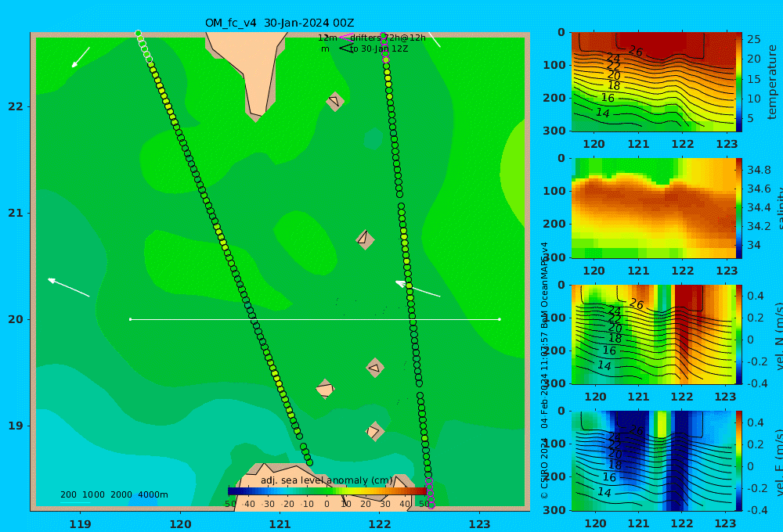This screenshot has width=783, height=532.
Task: Click the black arrow legend marker beside 'to 30-Jan 12Z'
Action: [345, 49]
